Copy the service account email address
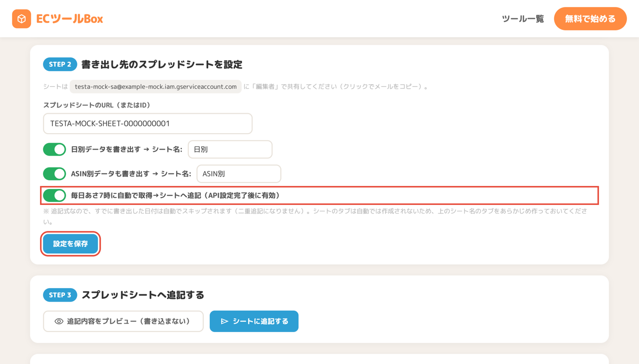 [x=156, y=87]
